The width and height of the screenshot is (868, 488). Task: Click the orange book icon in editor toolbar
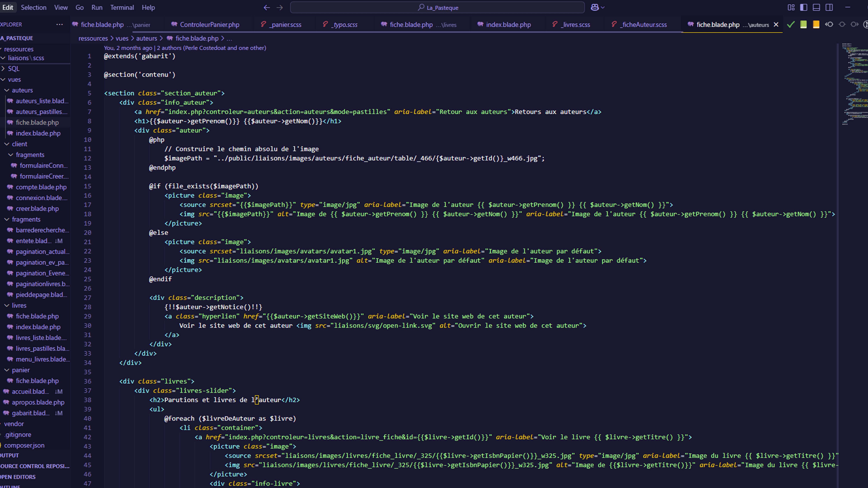(816, 25)
